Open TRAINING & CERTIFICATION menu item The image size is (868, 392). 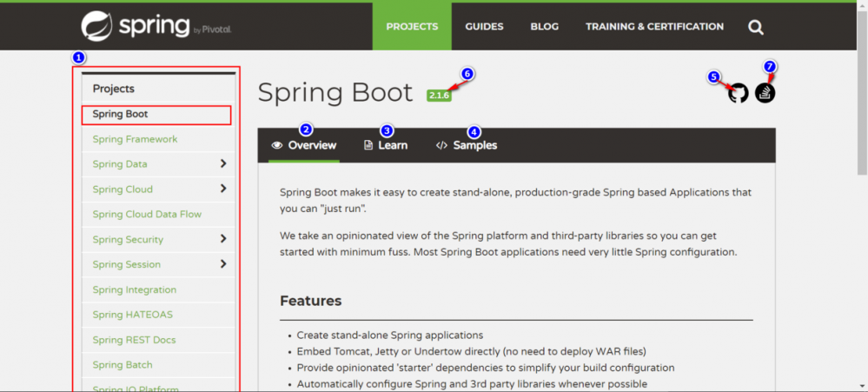click(x=654, y=27)
